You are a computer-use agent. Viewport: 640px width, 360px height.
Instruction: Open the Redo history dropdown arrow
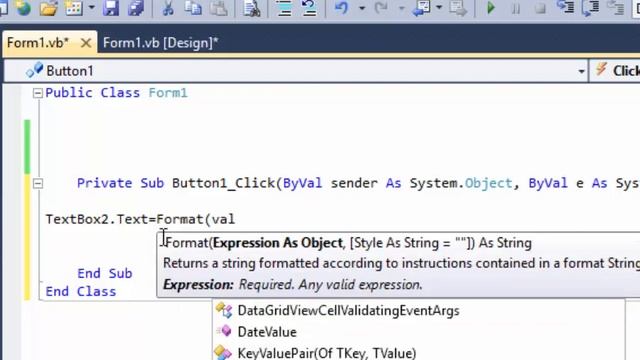[401, 8]
